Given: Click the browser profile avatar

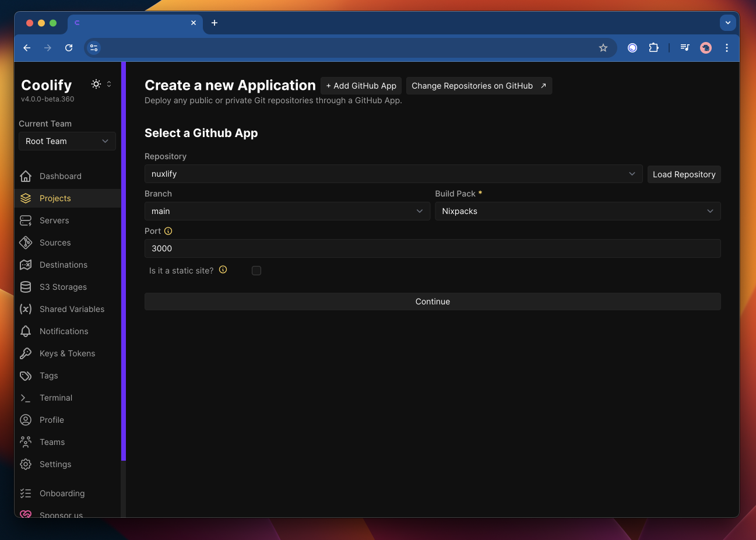Looking at the screenshot, I should (x=706, y=48).
